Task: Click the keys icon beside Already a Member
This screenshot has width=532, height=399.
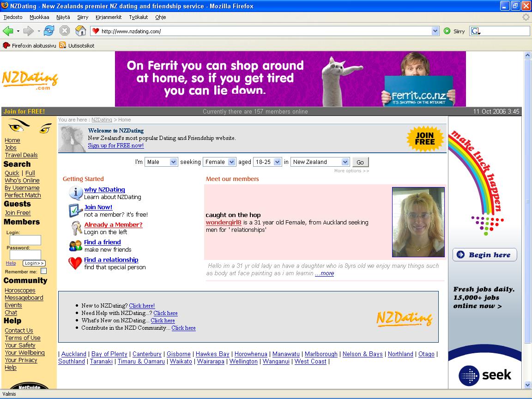Action: click(x=76, y=228)
